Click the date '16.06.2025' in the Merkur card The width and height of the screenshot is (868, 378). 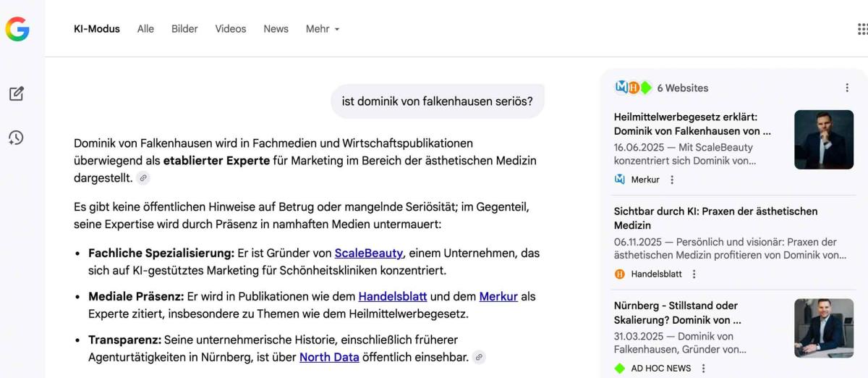click(639, 147)
